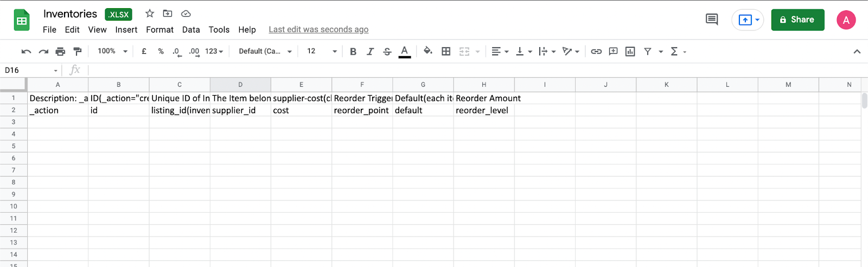Click the .XLSX file type badge
This screenshot has height=267, width=868.
pyautogui.click(x=119, y=15)
